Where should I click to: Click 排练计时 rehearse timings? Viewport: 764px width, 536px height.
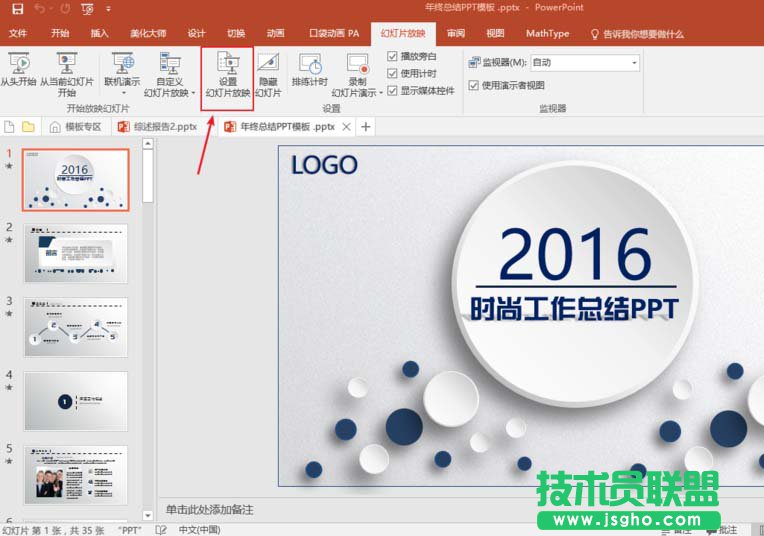point(310,70)
